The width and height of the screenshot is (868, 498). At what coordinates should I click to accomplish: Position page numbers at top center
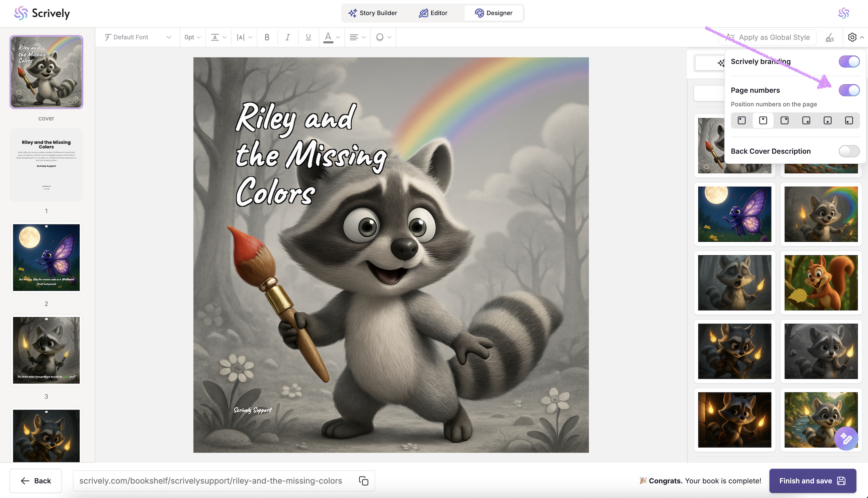point(763,121)
